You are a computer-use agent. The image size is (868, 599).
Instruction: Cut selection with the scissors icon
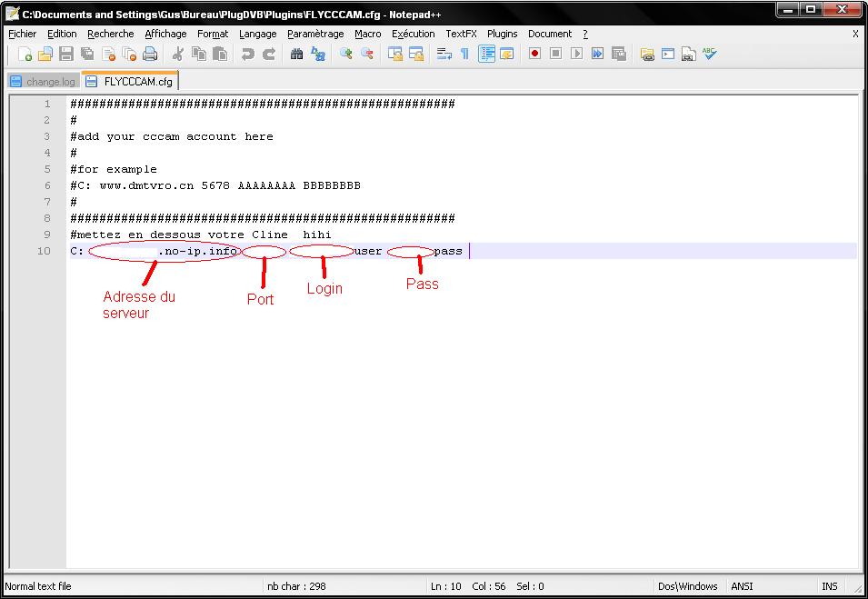point(178,54)
